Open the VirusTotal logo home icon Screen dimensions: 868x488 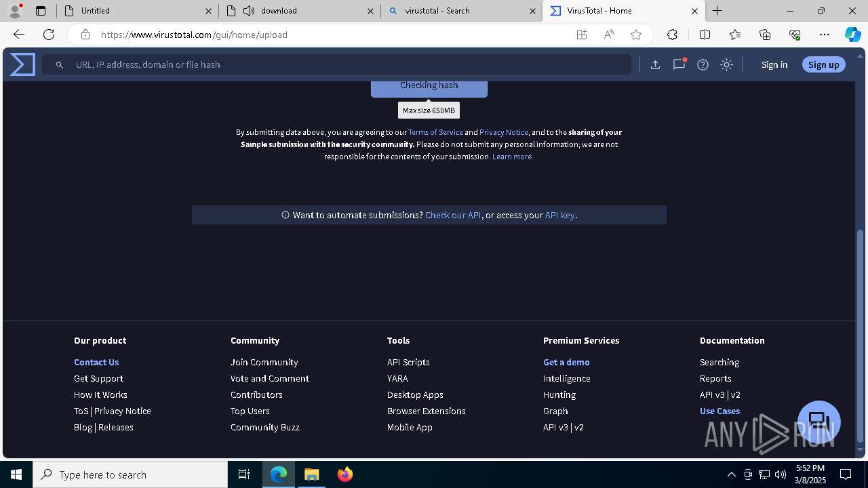[x=22, y=64]
